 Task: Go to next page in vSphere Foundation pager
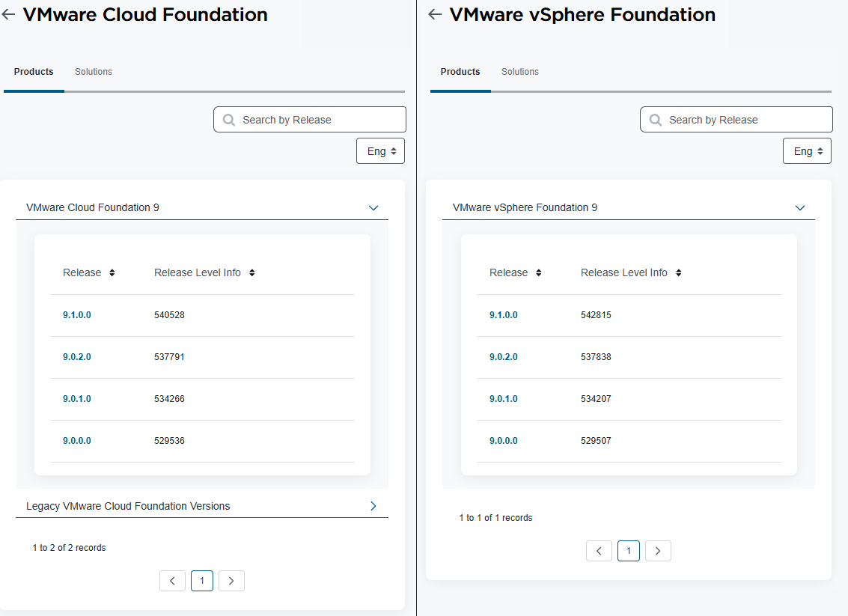click(x=658, y=551)
